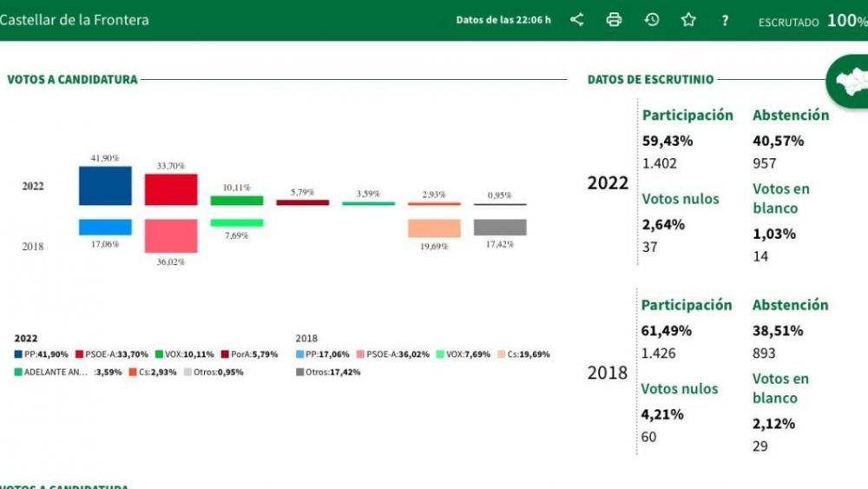Click 2018 Votos en blanco 2,12%

(x=773, y=424)
